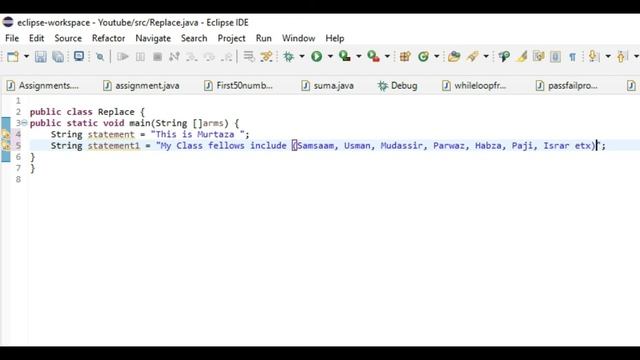Click the Open Task pencil icon

pos(473,56)
